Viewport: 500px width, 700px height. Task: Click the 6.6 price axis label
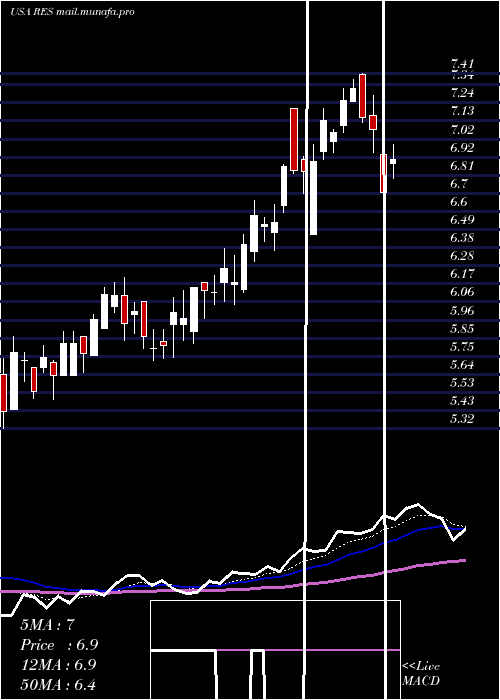(459, 202)
